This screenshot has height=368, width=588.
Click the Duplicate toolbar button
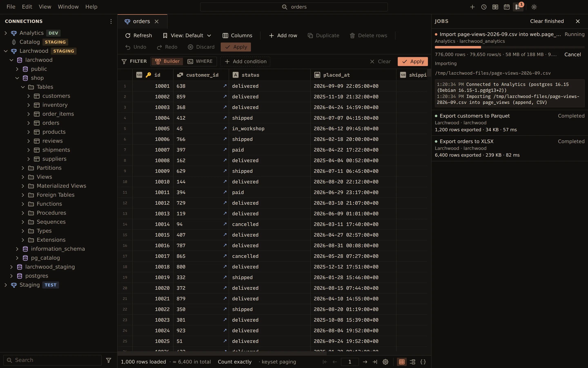click(323, 36)
